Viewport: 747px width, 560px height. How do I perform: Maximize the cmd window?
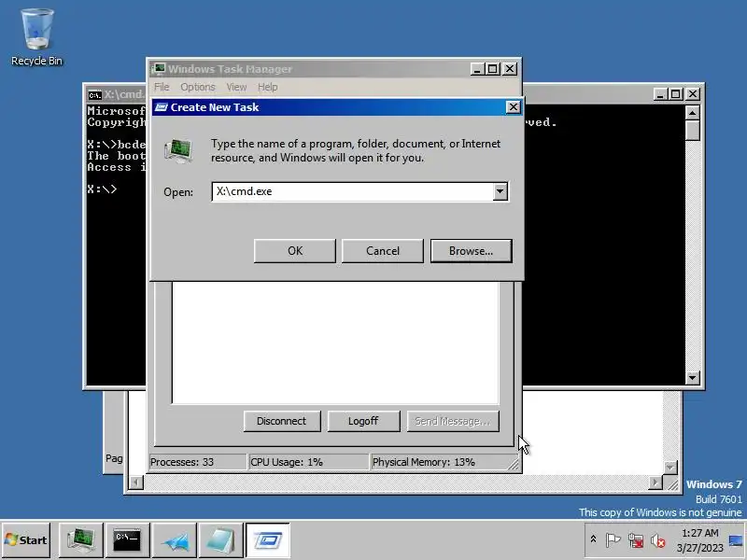coord(675,94)
